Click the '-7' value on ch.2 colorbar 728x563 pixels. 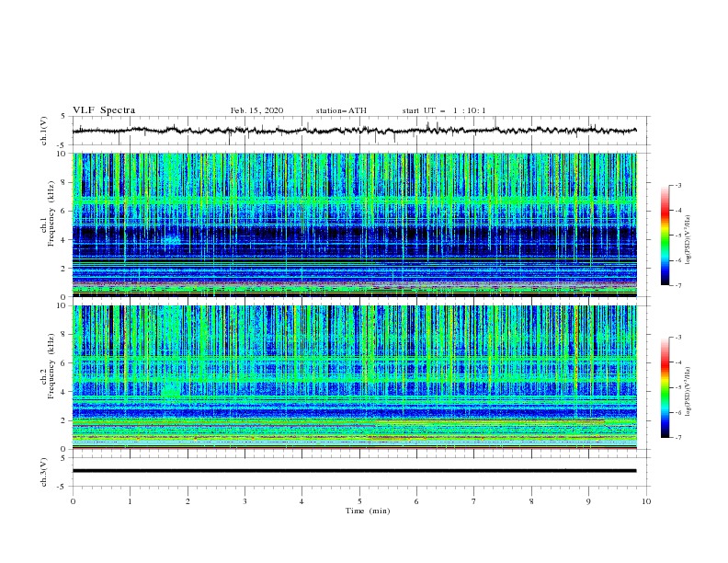tap(677, 437)
